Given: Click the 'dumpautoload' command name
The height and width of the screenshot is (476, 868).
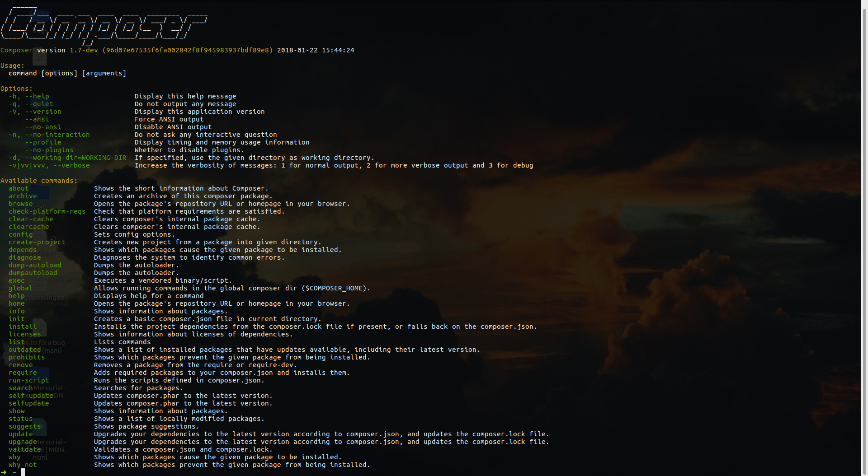Looking at the screenshot, I should pos(33,273).
